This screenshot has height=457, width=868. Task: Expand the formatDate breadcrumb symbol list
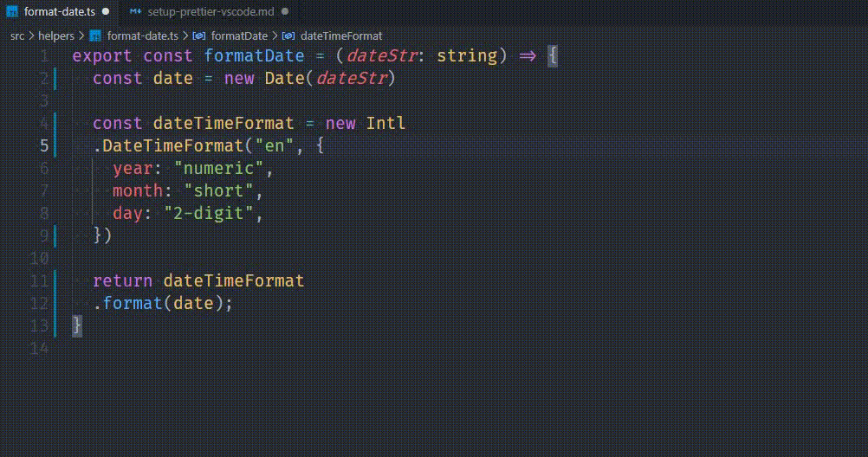pos(239,36)
